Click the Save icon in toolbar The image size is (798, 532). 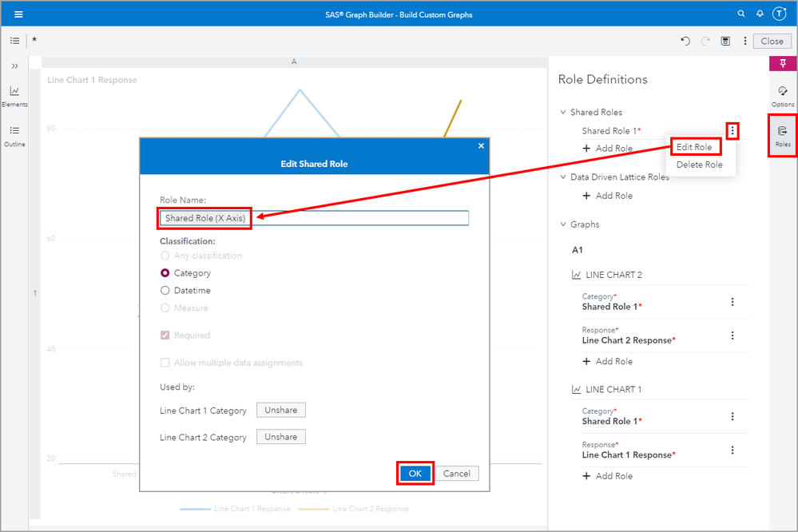click(726, 42)
